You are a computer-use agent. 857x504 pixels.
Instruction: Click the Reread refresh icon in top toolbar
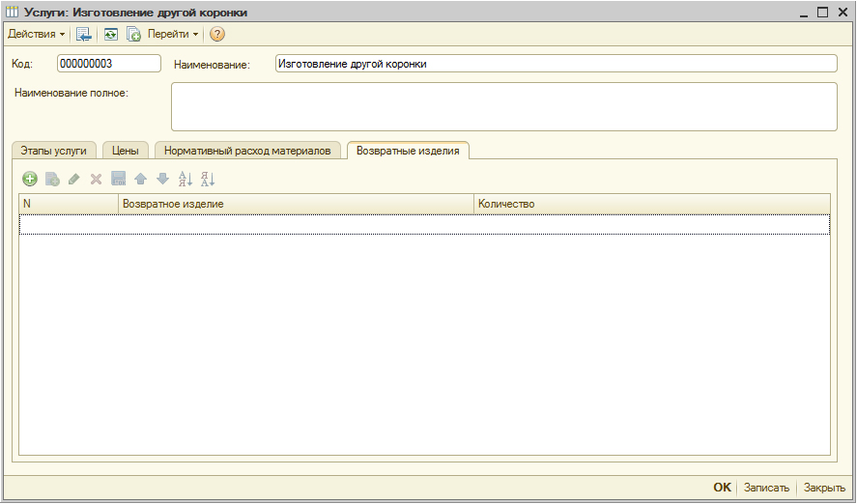111,34
